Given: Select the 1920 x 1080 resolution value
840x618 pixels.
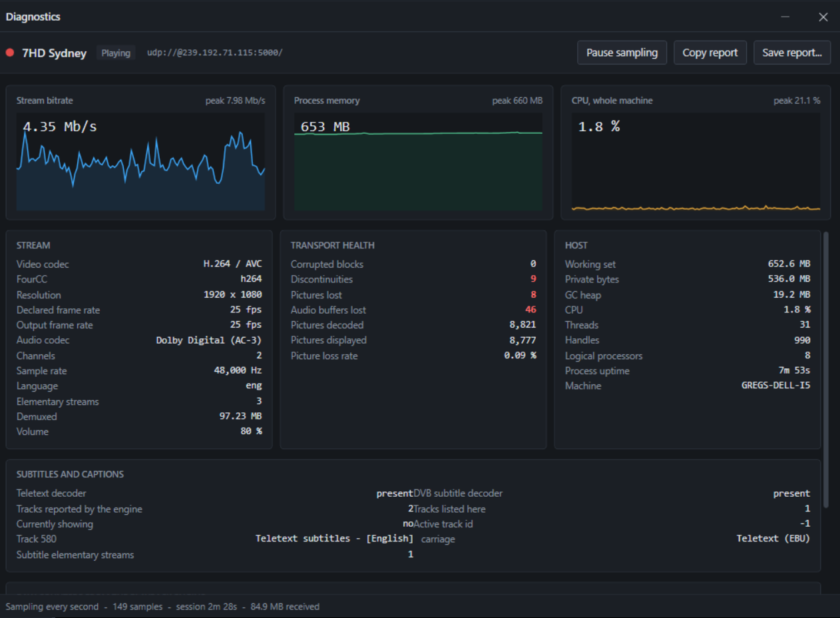Looking at the screenshot, I should pyautogui.click(x=232, y=295).
